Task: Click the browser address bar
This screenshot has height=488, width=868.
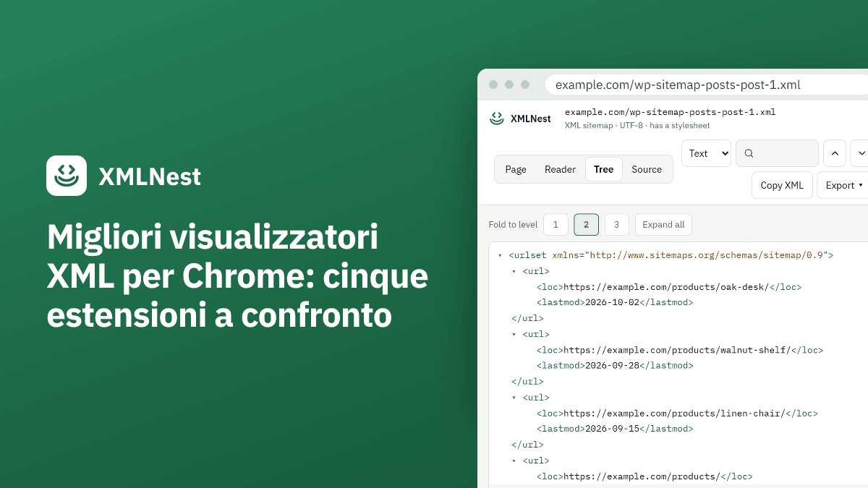Action: click(707, 85)
